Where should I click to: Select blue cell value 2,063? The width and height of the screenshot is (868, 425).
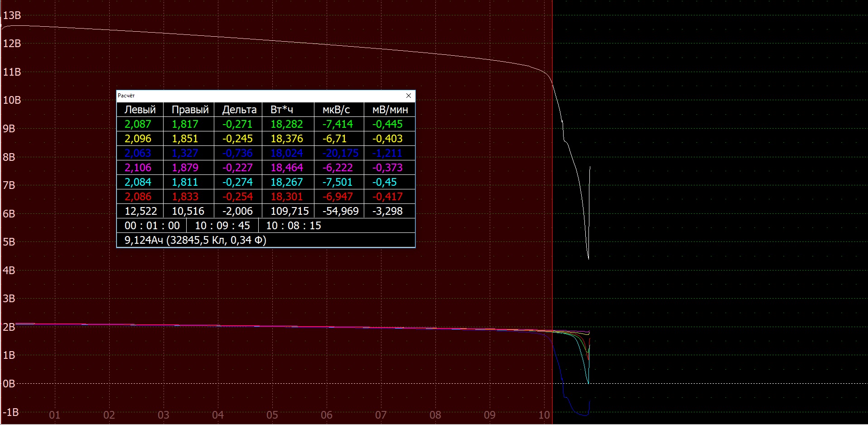point(138,153)
